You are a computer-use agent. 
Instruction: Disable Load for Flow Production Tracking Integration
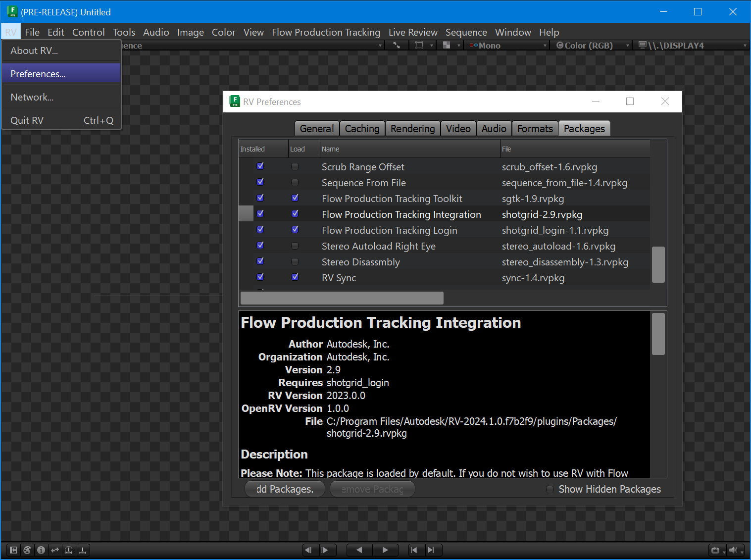click(295, 214)
